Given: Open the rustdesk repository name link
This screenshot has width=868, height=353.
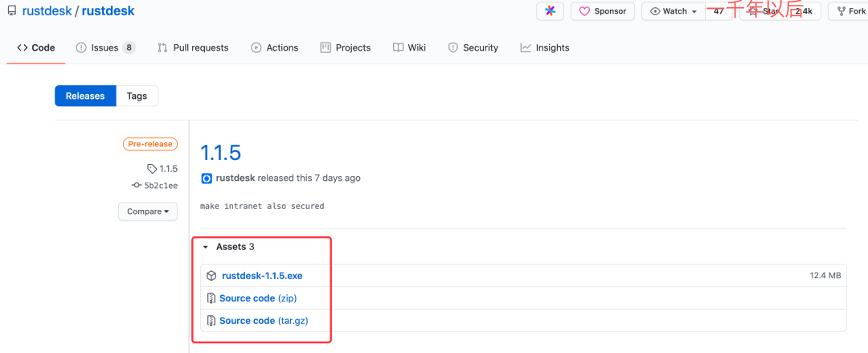Looking at the screenshot, I should click(108, 11).
